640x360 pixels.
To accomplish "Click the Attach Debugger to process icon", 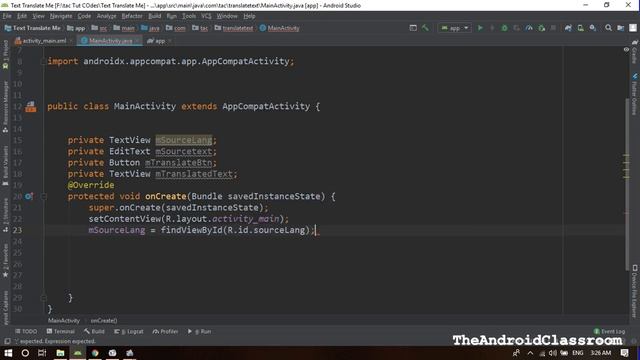I will (541, 28).
